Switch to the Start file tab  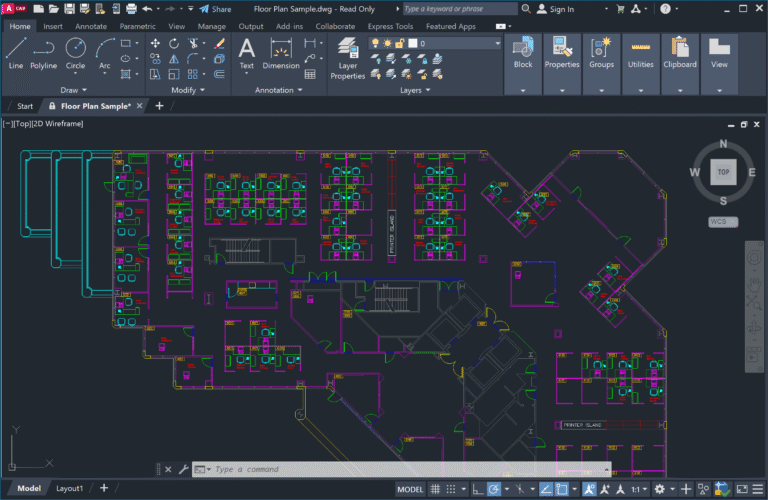point(25,106)
